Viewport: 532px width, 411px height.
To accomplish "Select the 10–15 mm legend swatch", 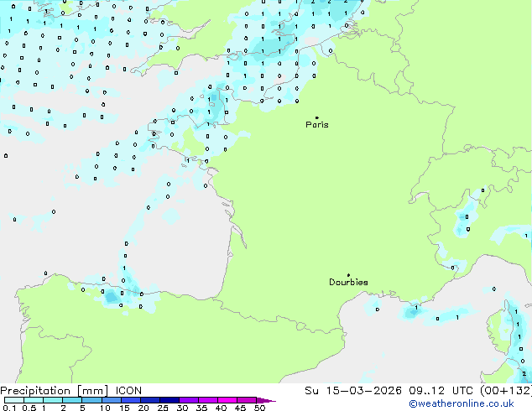I will (x=112, y=400).
